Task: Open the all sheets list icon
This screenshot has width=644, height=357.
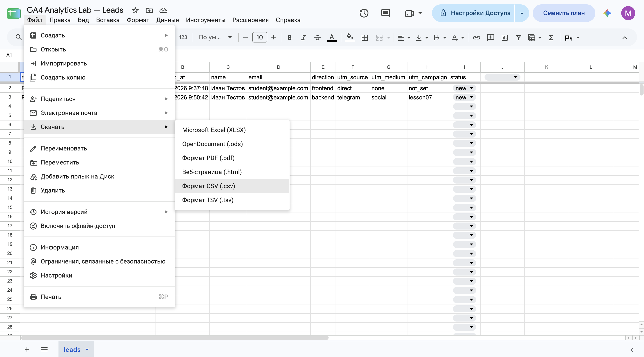Action: click(x=44, y=349)
